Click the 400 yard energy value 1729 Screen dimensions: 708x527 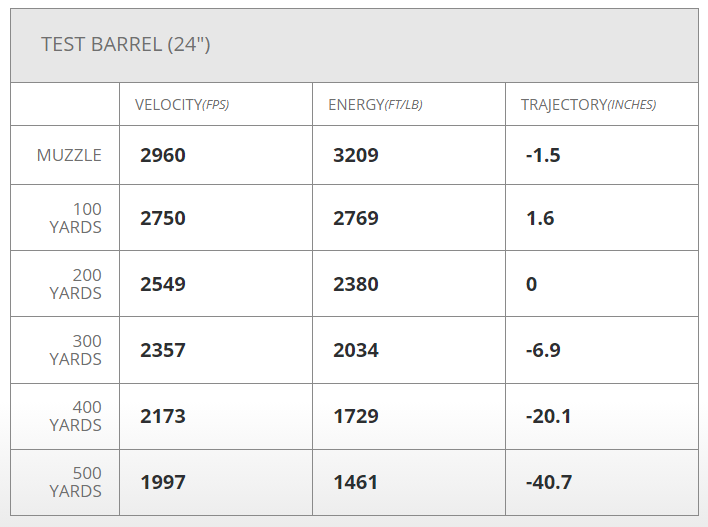coord(356,416)
